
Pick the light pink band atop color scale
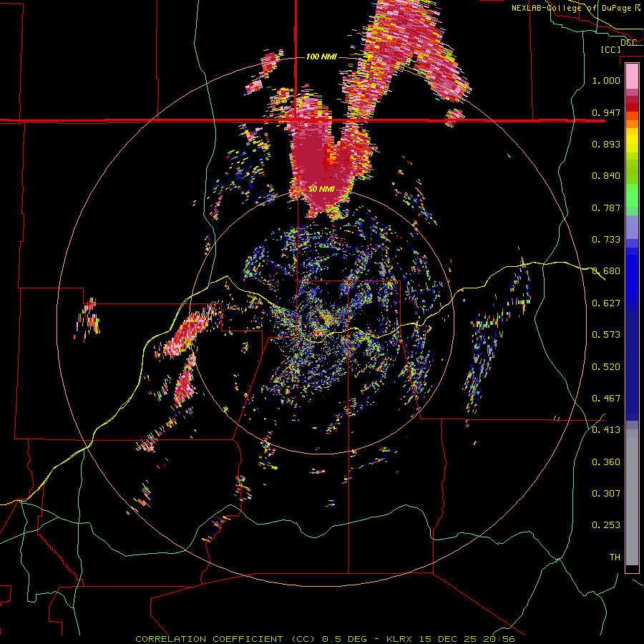pyautogui.click(x=632, y=76)
